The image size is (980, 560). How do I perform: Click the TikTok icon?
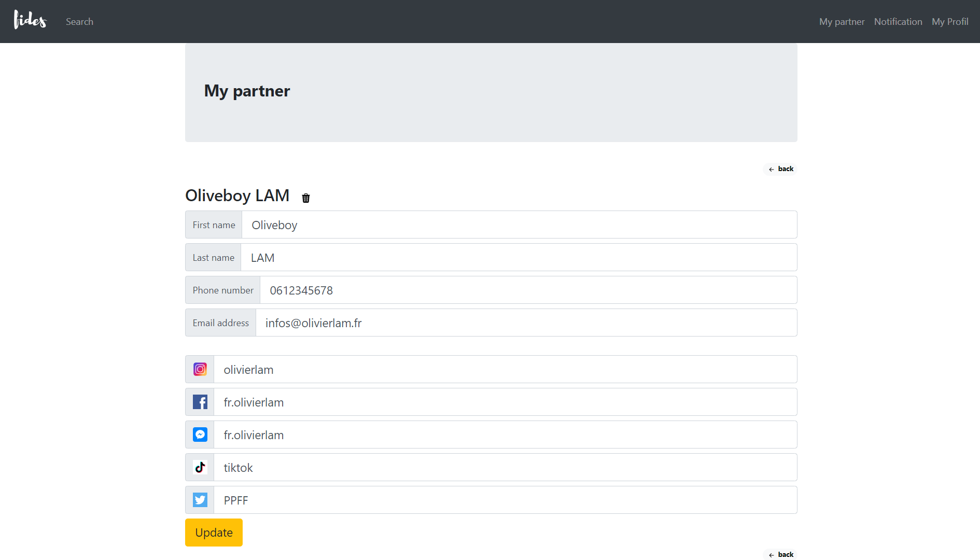[x=200, y=467]
